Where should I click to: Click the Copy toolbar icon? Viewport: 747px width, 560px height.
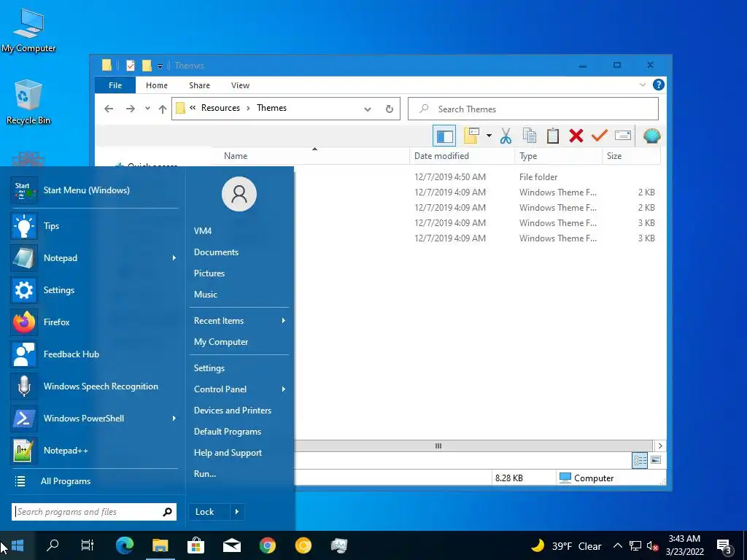click(530, 136)
